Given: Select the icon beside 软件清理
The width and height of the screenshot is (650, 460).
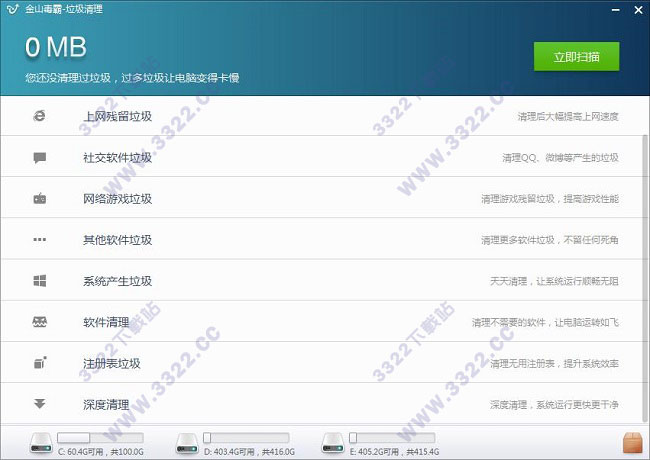Looking at the screenshot, I should (39, 322).
